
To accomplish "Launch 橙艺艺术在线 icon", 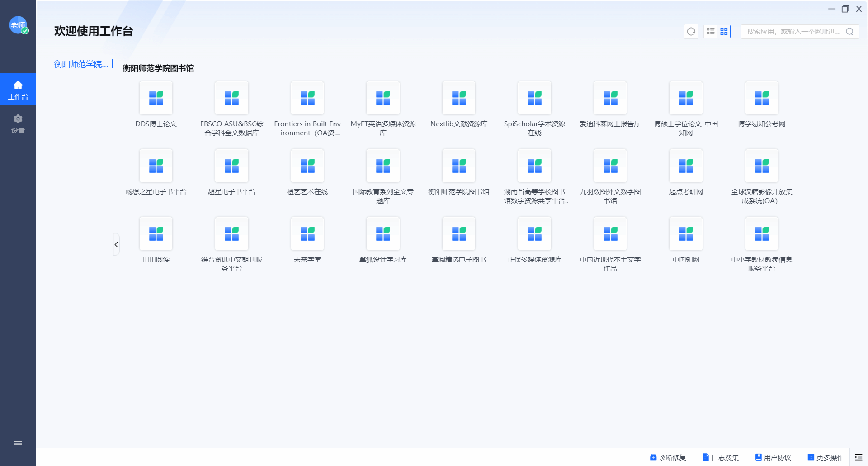I will pyautogui.click(x=307, y=166).
